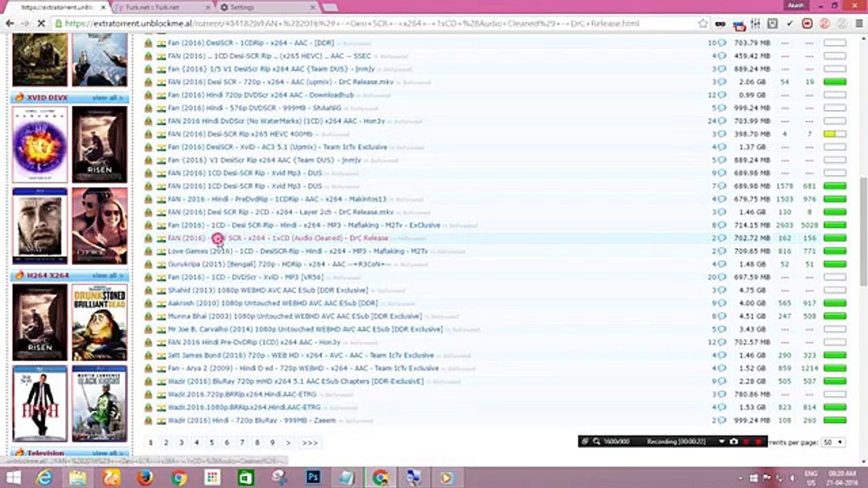Download icon beside Love Games (2016) torrent

pos(149,251)
